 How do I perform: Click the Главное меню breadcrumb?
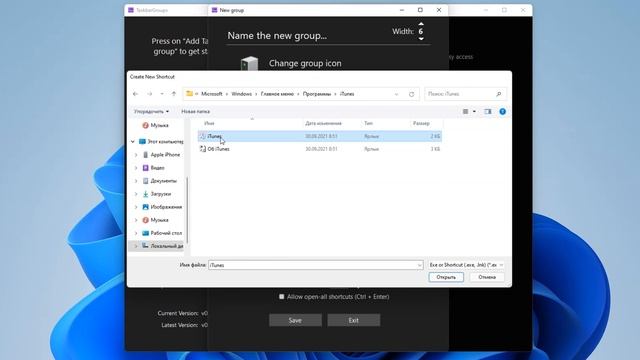click(277, 94)
